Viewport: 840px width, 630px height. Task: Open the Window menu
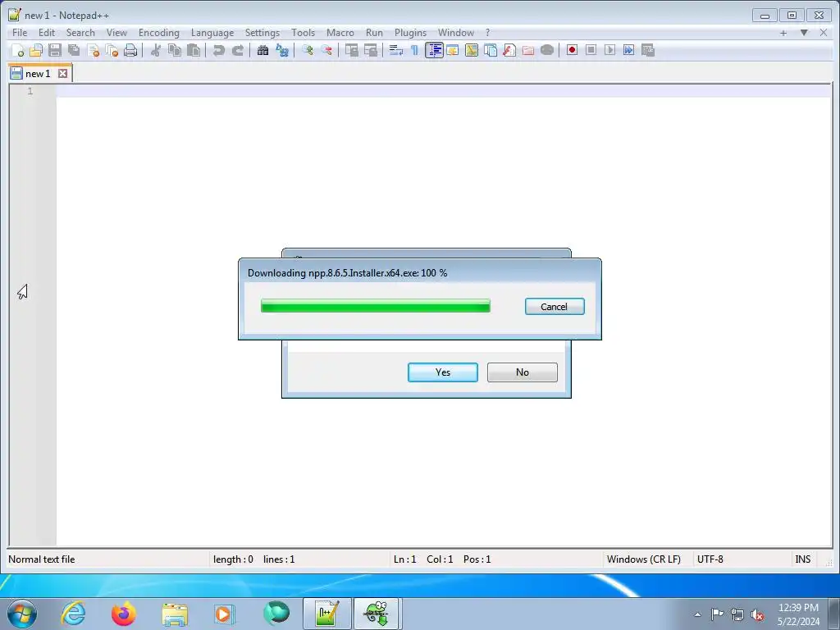456,33
